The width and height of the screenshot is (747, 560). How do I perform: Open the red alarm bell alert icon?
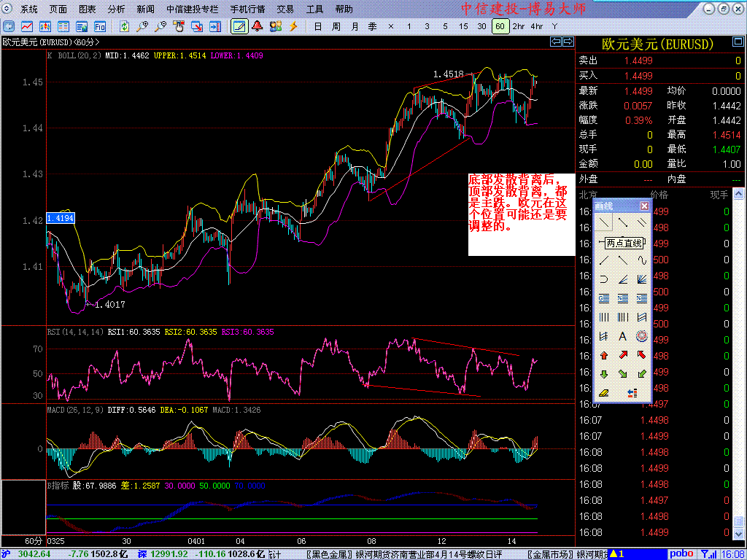pos(258,27)
